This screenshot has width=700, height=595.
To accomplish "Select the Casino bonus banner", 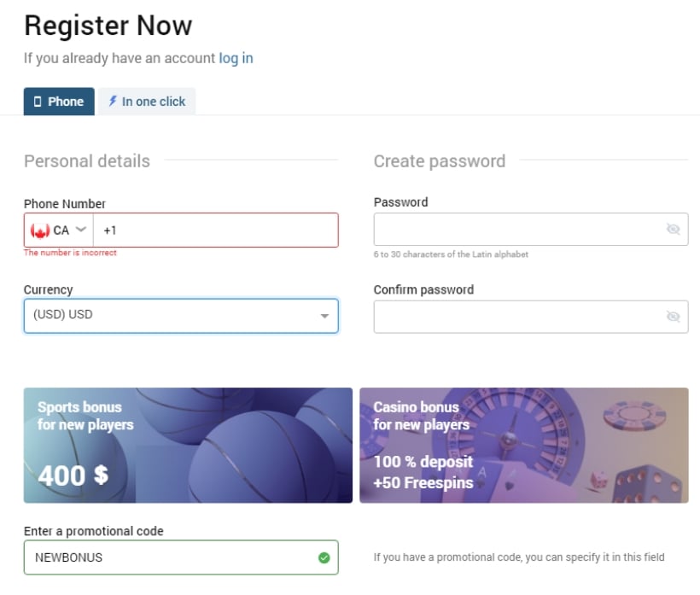I will click(524, 446).
